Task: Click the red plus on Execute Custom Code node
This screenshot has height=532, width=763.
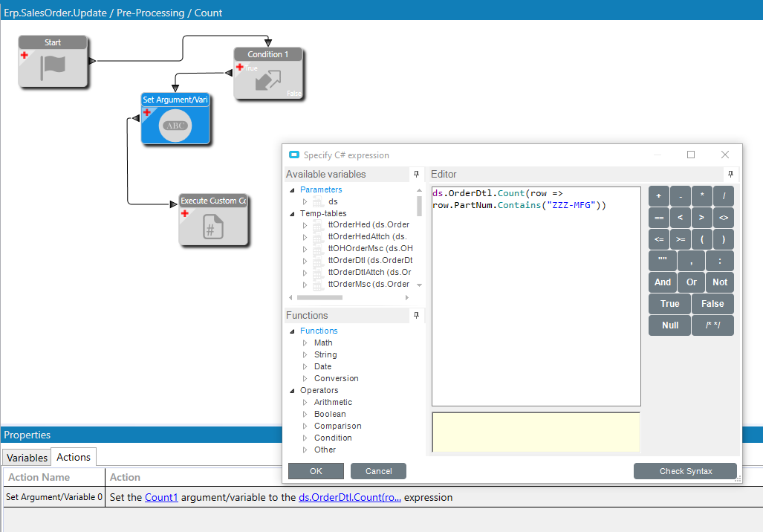Action: point(185,213)
